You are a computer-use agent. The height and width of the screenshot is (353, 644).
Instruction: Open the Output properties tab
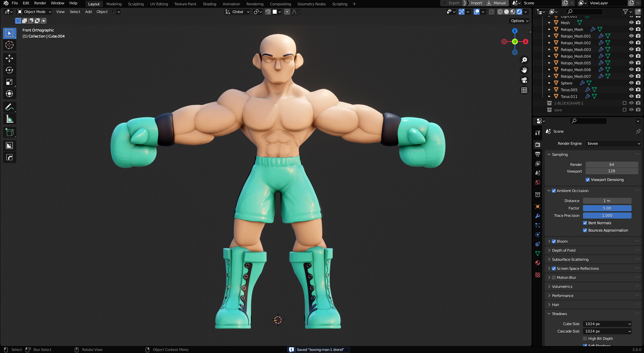(538, 154)
